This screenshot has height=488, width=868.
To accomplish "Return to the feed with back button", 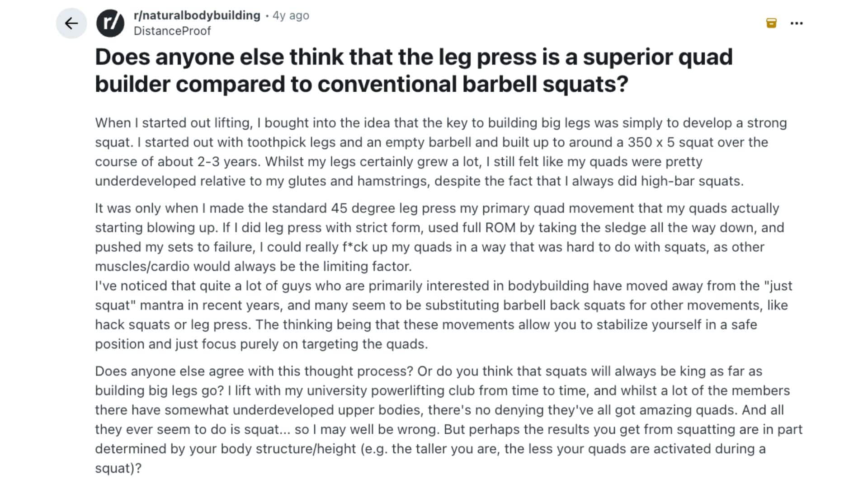I will coord(71,23).
